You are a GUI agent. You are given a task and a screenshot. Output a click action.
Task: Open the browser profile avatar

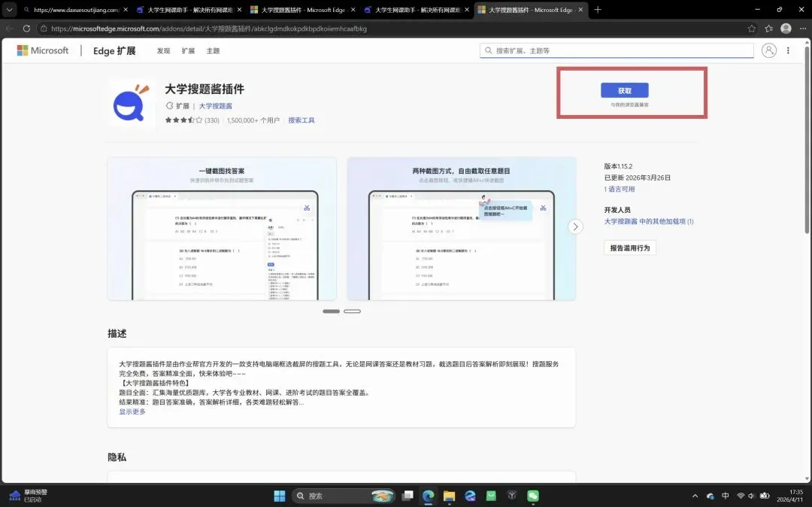coord(786,29)
